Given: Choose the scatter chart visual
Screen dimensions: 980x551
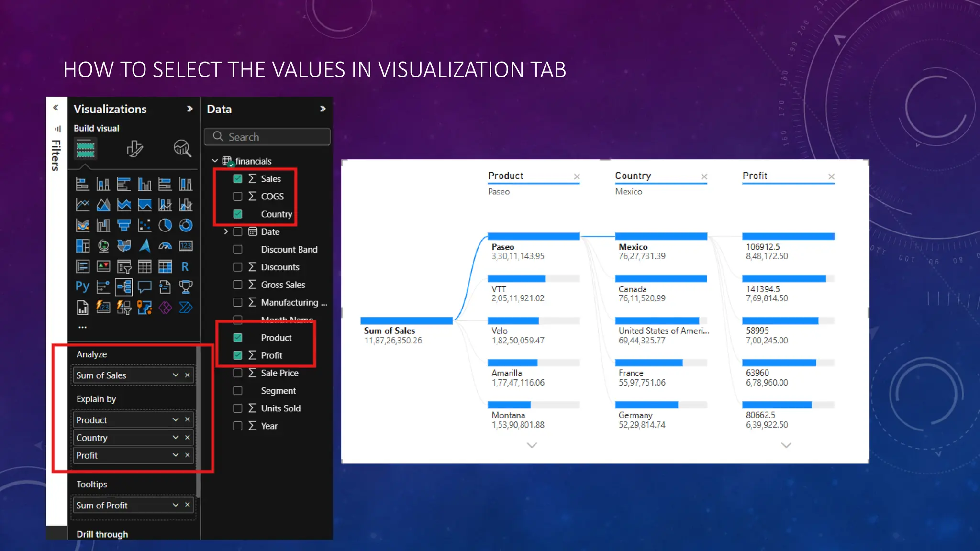Looking at the screenshot, I should tap(145, 225).
